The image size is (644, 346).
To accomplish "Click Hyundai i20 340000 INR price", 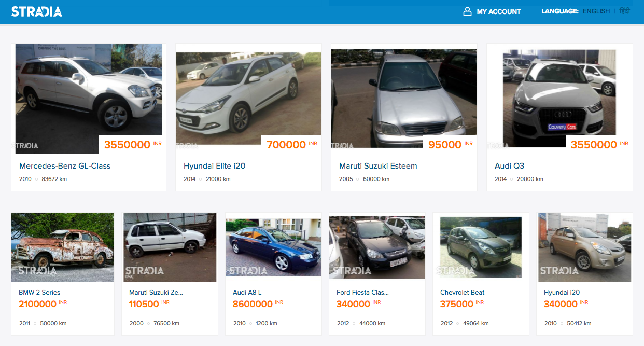I will pyautogui.click(x=566, y=304).
